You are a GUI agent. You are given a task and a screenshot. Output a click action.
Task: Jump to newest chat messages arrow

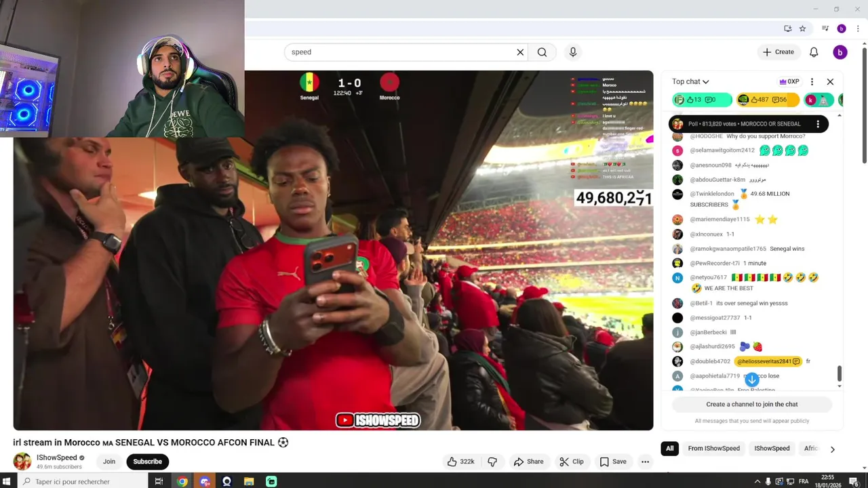[x=751, y=380]
